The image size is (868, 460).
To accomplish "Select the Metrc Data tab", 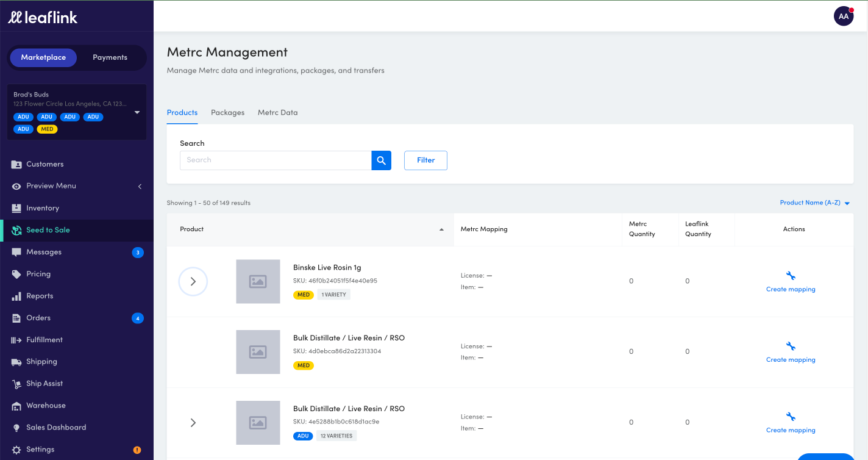I will [277, 112].
